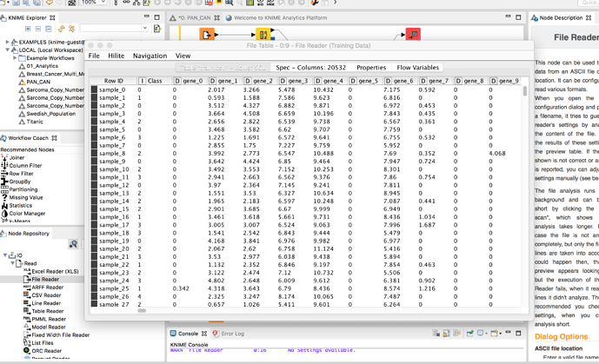Open the Hilite menu
599x364 pixels.
pyautogui.click(x=116, y=56)
